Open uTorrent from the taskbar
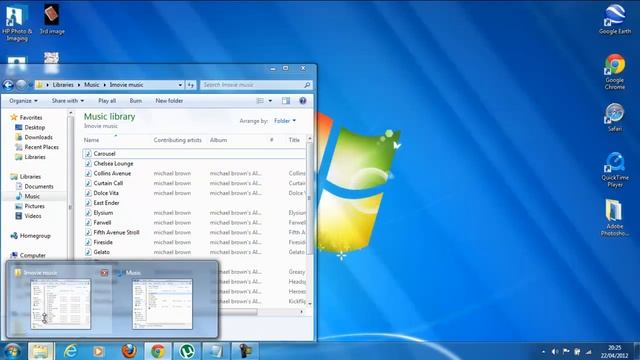The image size is (640, 360). tap(187, 351)
